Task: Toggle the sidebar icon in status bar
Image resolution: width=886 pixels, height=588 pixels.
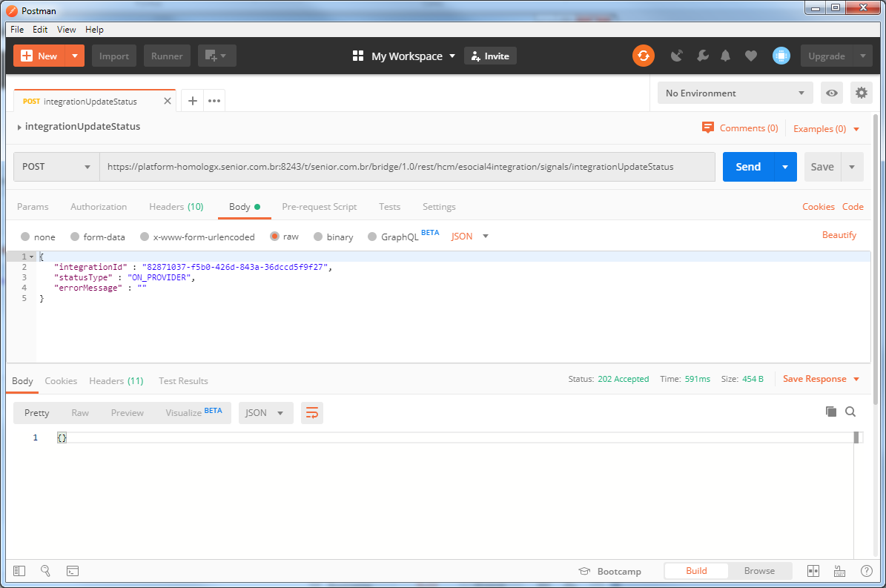Action: [x=19, y=571]
